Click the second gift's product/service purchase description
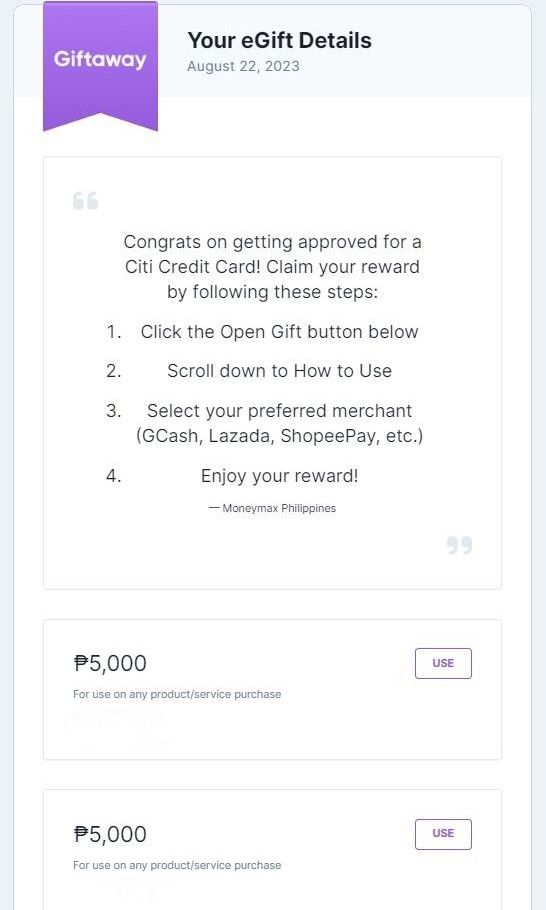546x910 pixels. tap(177, 865)
